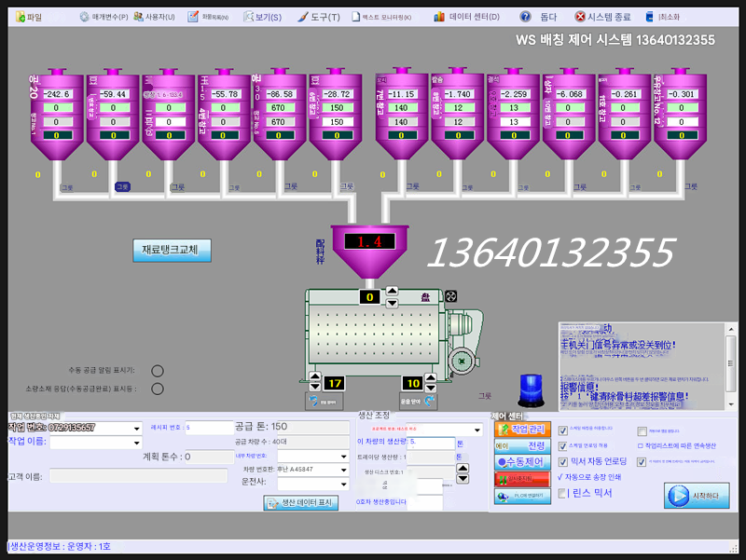Viewport: 746px width, 560px height.
Task: Click the 재료탱크교체 button
Action: tap(173, 250)
